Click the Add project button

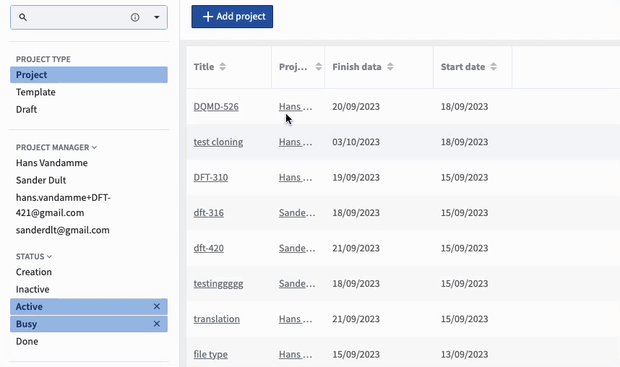232,17
